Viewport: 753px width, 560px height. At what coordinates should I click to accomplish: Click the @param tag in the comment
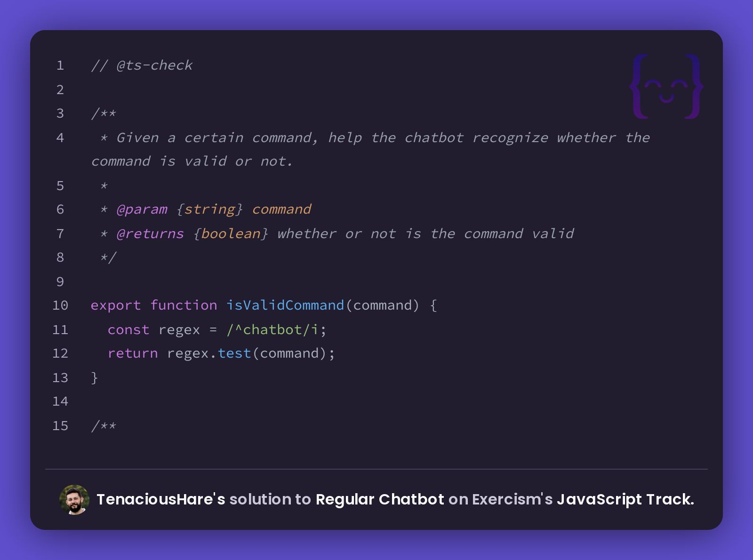(142, 209)
